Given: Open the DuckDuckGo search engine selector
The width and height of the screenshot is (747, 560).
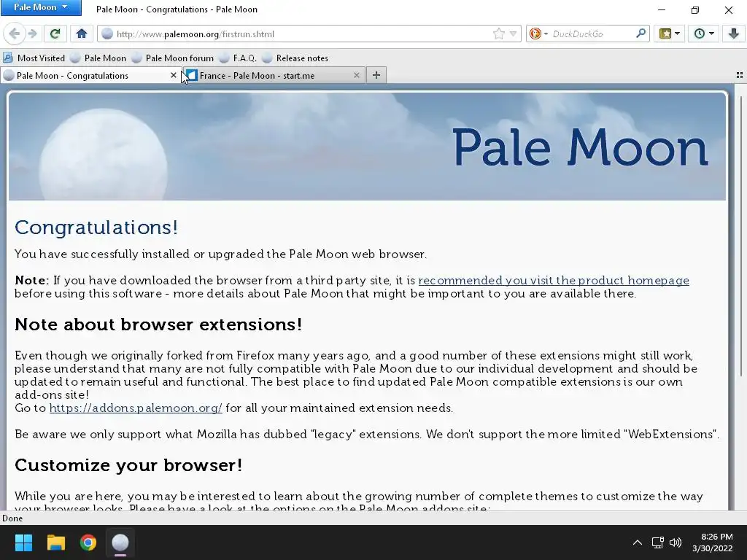Looking at the screenshot, I should pyautogui.click(x=538, y=34).
